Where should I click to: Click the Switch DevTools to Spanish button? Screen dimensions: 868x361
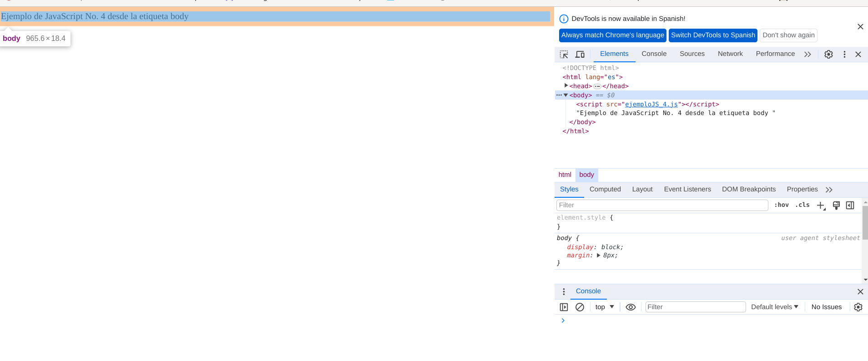[x=713, y=35]
